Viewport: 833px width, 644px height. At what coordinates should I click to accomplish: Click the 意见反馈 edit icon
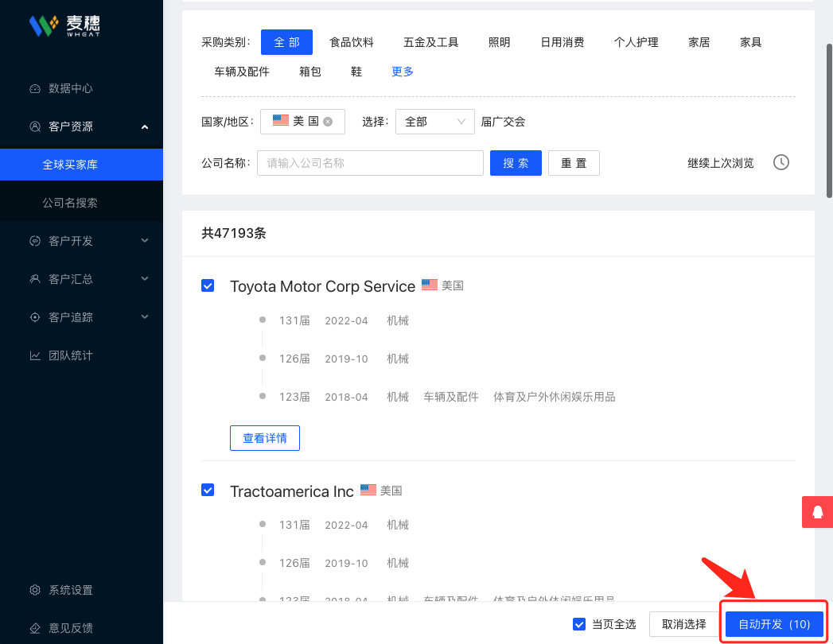coord(35,628)
